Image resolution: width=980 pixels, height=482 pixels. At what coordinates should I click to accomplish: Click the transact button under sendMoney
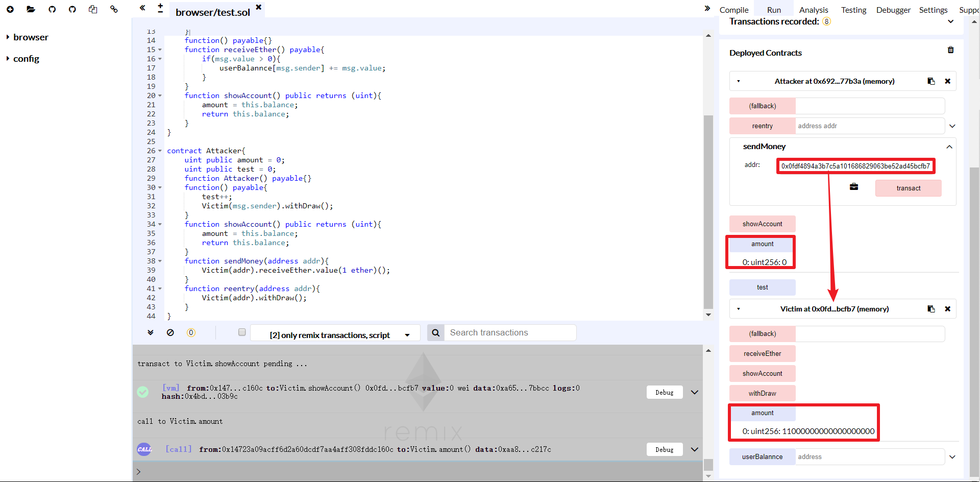point(909,188)
